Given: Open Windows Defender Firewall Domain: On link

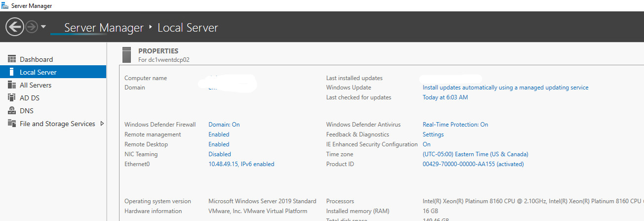Looking at the screenshot, I should coord(224,125).
